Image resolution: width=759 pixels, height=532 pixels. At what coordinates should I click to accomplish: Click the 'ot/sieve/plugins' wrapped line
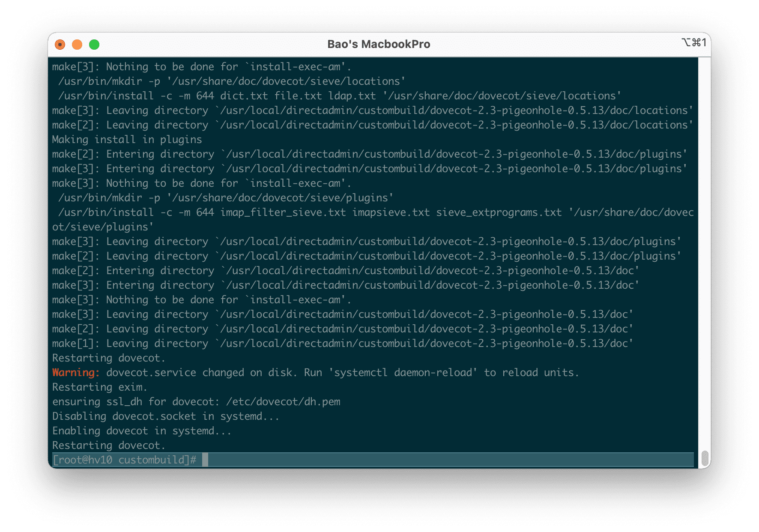click(103, 227)
